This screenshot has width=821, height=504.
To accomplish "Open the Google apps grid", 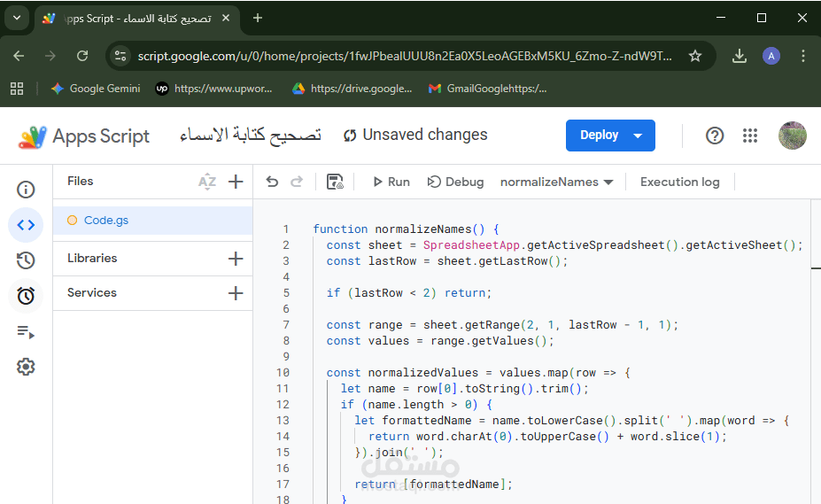I will (x=750, y=136).
